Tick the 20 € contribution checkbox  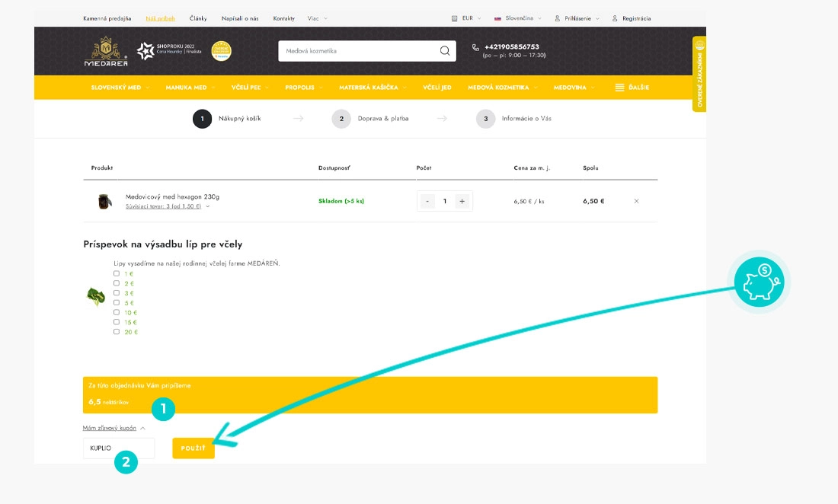point(117,331)
